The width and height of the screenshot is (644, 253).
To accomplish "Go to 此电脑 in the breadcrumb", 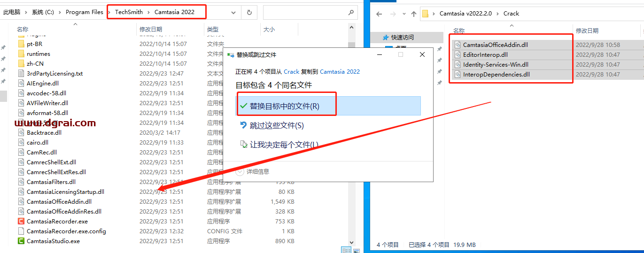I will click(12, 12).
